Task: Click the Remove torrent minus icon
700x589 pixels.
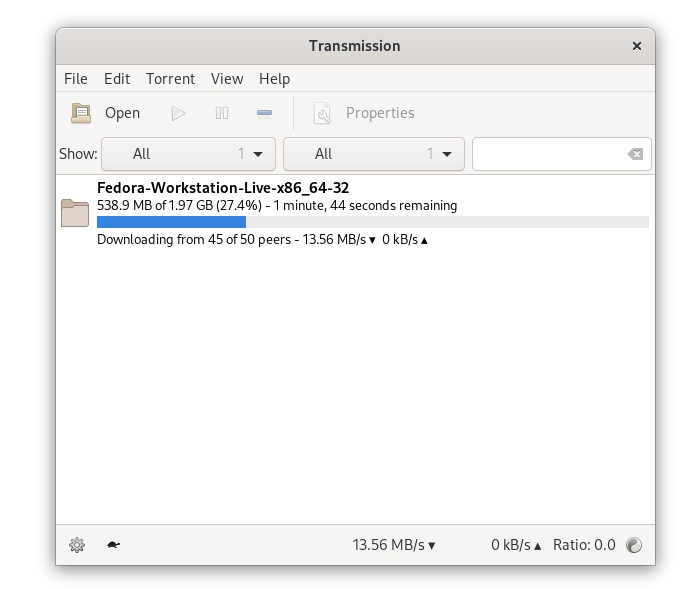Action: [x=264, y=113]
